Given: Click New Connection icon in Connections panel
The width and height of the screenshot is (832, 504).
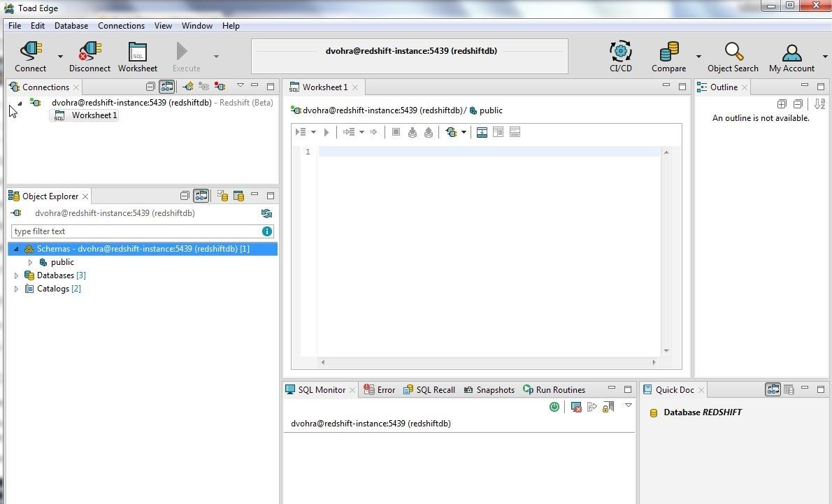Looking at the screenshot, I should click(188, 86).
